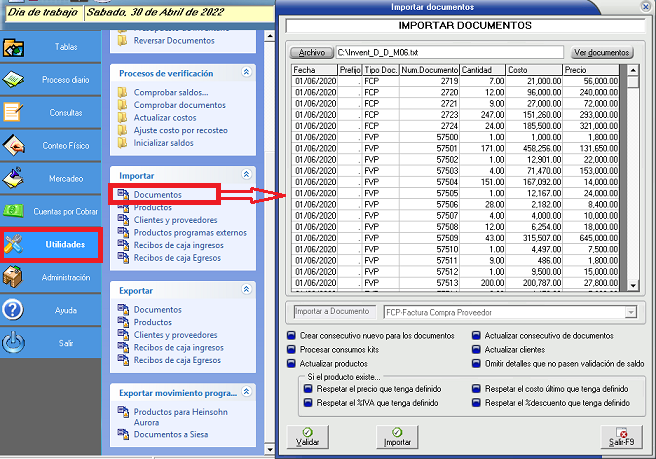Open the Administración menu item
656x459 pixels.
[66, 277]
